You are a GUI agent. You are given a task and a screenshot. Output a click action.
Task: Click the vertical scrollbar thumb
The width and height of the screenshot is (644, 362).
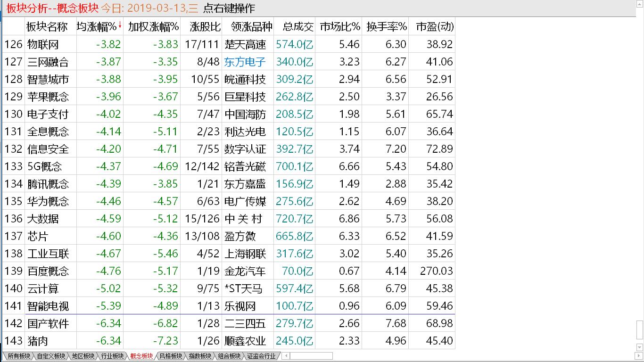pos(640,329)
